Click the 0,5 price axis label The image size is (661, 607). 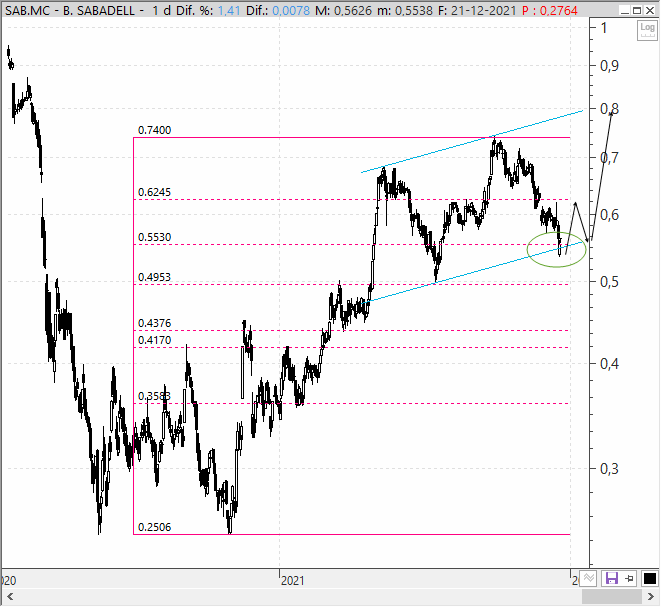pos(610,282)
